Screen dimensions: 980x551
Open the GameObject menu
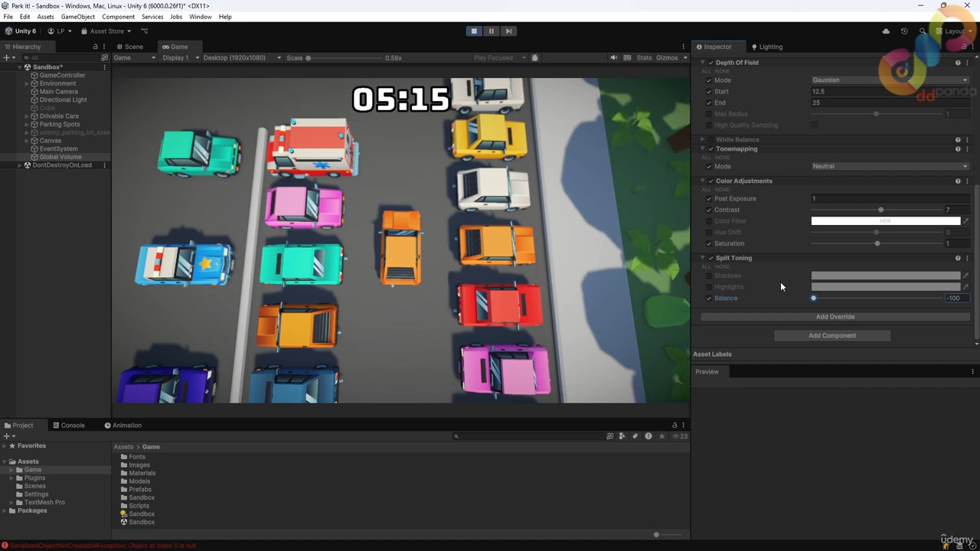[77, 16]
